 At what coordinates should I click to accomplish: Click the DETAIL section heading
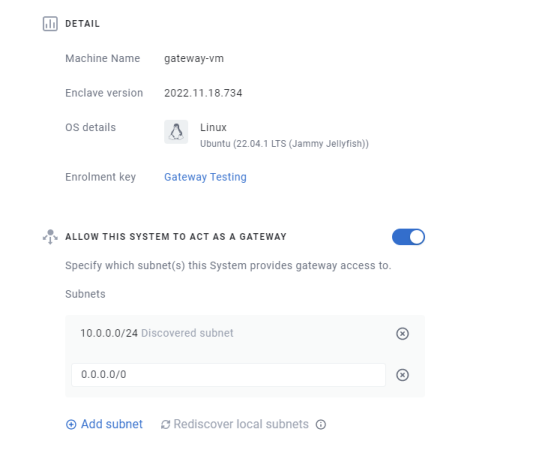[x=83, y=24]
